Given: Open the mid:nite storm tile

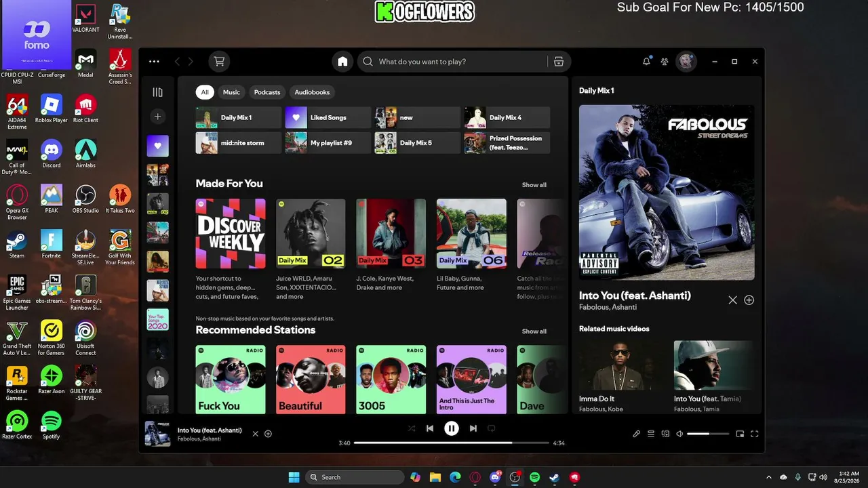Looking at the screenshot, I should [239, 143].
